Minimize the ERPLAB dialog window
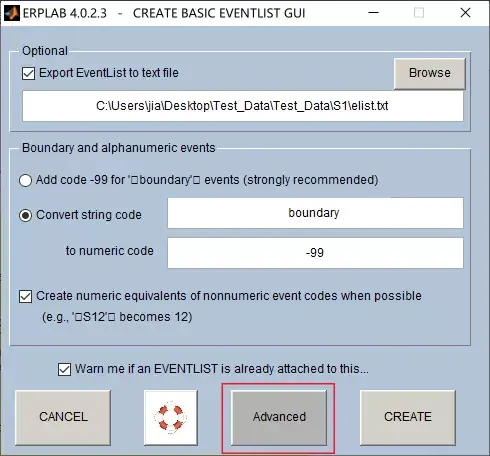The image size is (490, 456). tap(373, 13)
